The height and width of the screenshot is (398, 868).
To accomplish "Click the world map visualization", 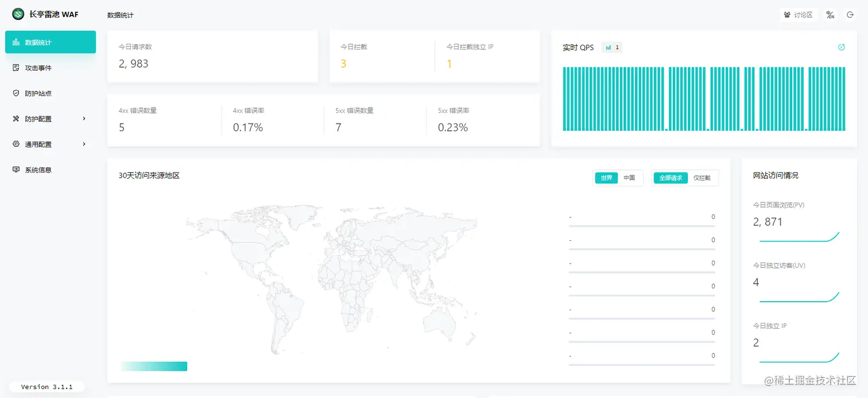I will click(x=331, y=279).
